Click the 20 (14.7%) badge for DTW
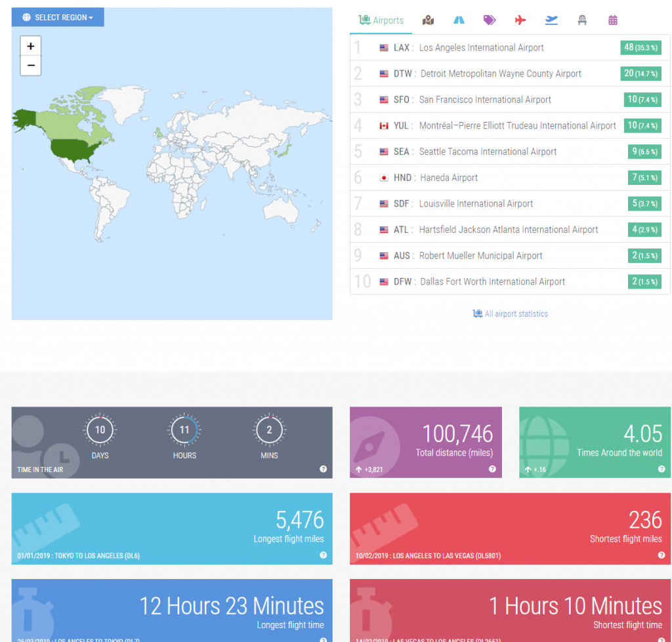The height and width of the screenshot is (642, 672). [x=640, y=73]
